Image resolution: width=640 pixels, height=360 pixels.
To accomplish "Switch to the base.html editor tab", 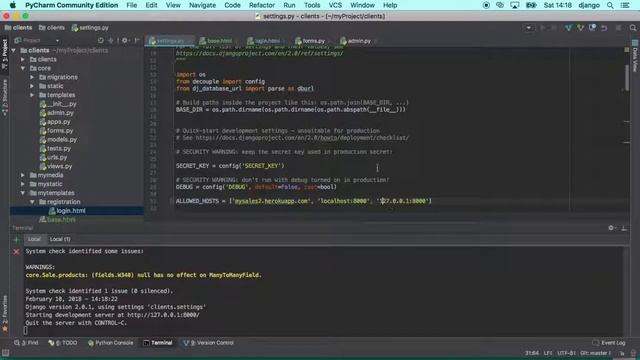I will [219, 41].
